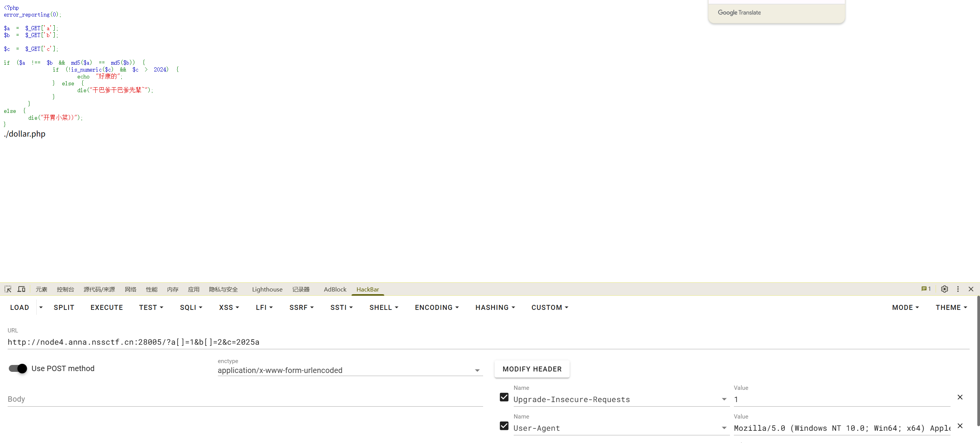
Task: Uncheck the Upgrade-Insecure-Requests header checkbox
Action: click(504, 397)
